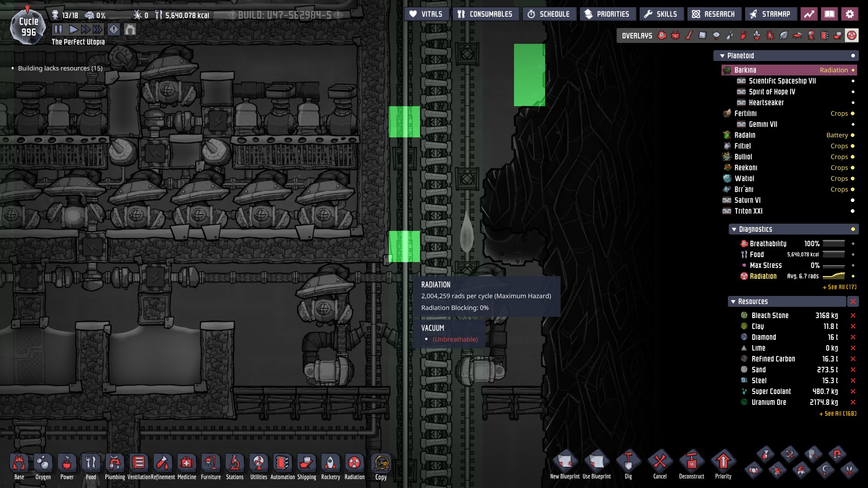Open the Research menu
This screenshot has height=488, width=868.
pos(714,14)
